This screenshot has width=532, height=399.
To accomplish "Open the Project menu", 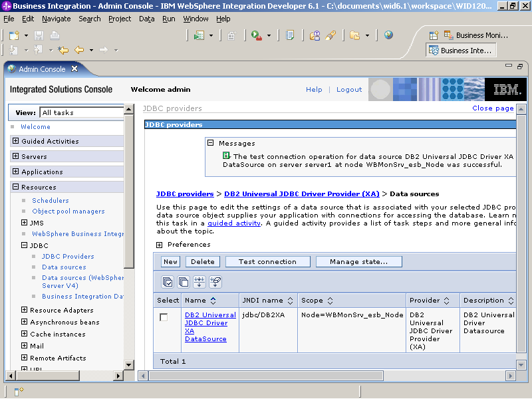I will [120, 19].
